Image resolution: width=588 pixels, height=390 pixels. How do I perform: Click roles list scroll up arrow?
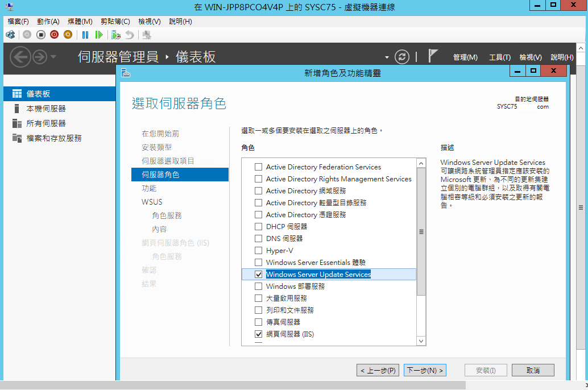click(421, 164)
